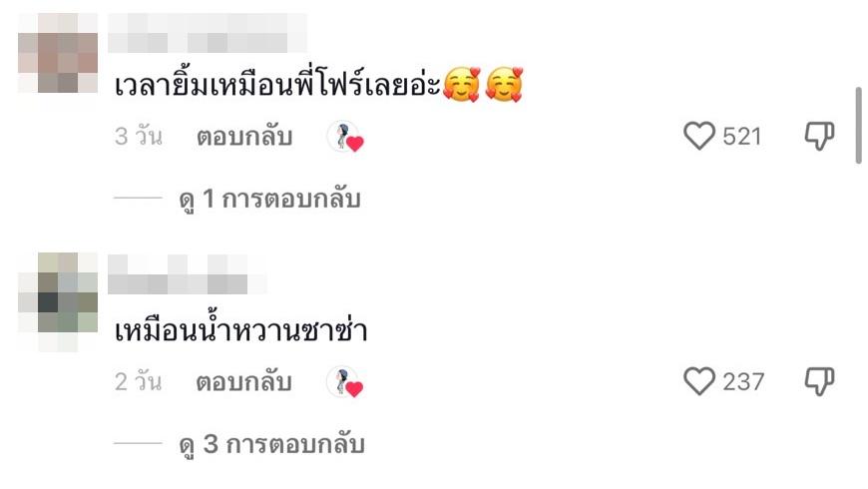Dislike the comment with 237 likes
The width and height of the screenshot is (868, 489).
[819, 381]
